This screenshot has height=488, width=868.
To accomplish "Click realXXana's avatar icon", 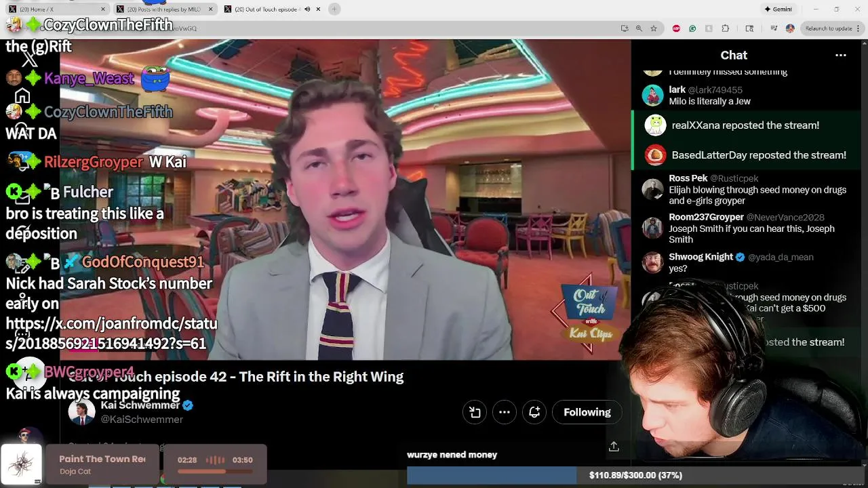I will tap(655, 125).
